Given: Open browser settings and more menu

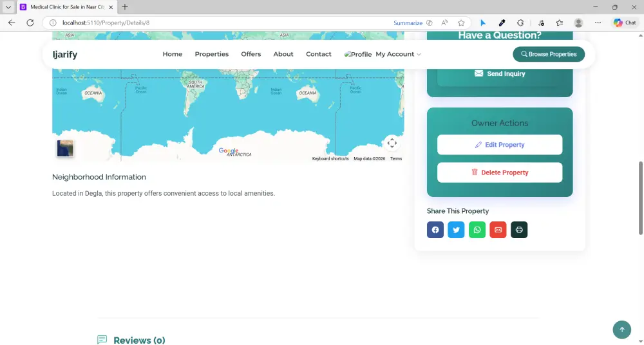Looking at the screenshot, I should [x=598, y=23].
